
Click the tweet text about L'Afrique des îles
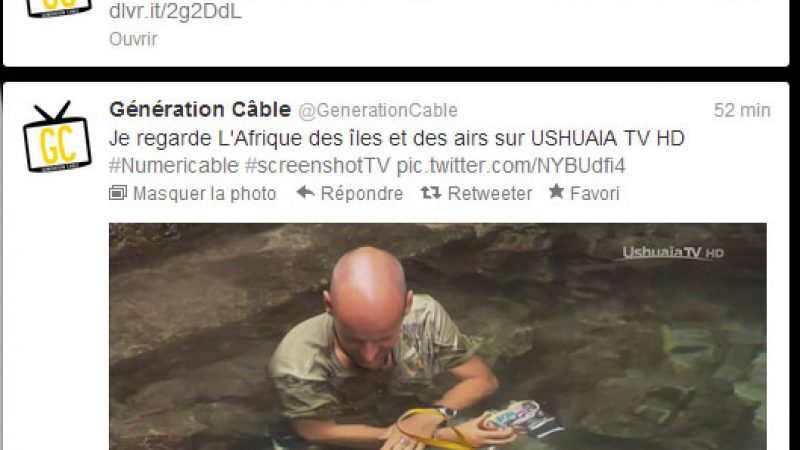pos(396,138)
